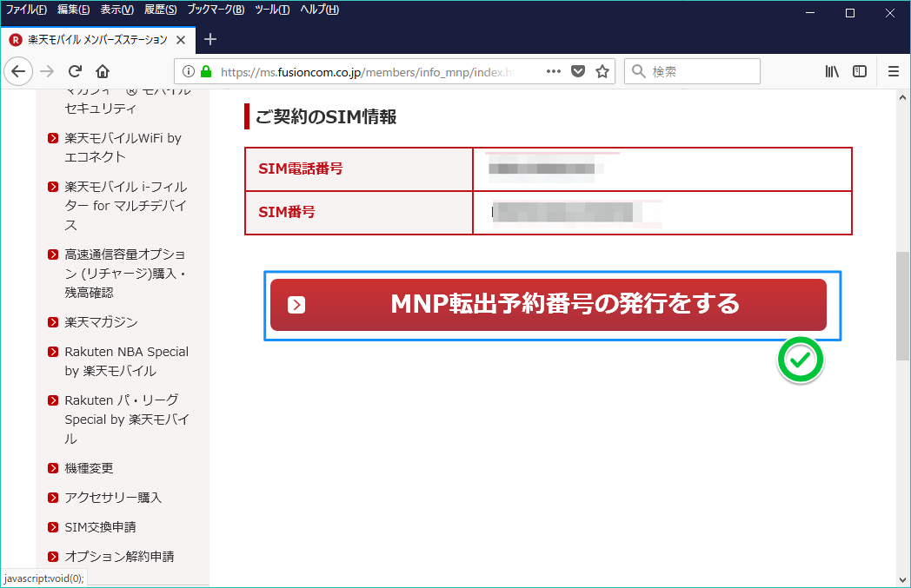Click the search magnifier icon
Viewport: 911px width, 588px height.
(x=639, y=71)
